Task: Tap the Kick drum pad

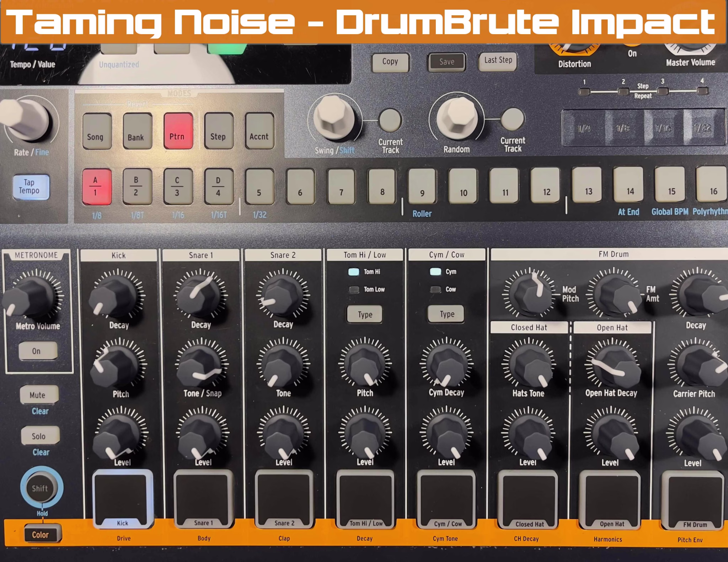Action: coord(123,499)
